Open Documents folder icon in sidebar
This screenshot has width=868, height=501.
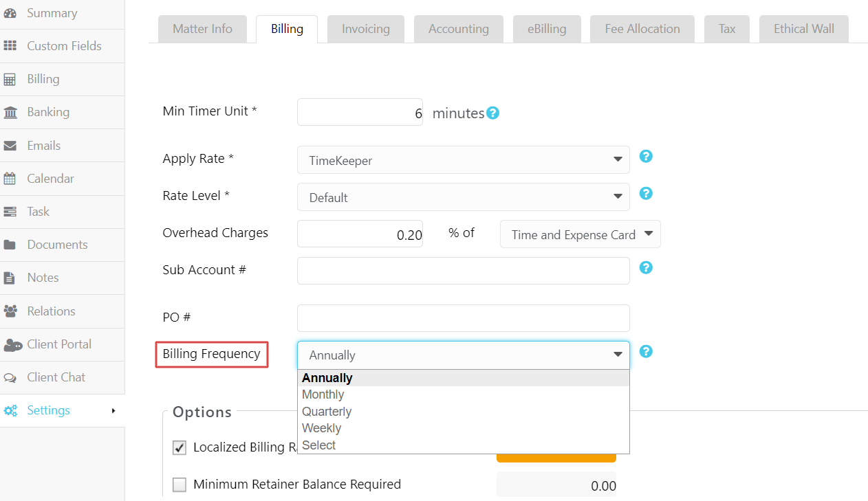(x=10, y=245)
